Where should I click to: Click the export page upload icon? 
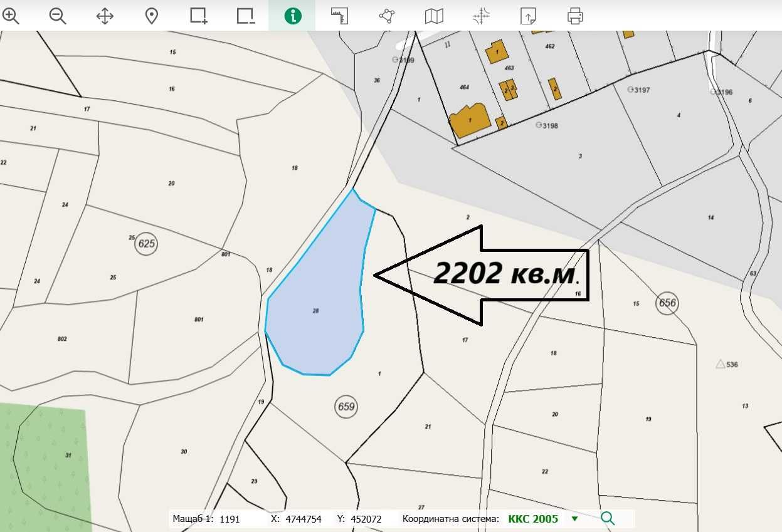(x=528, y=16)
